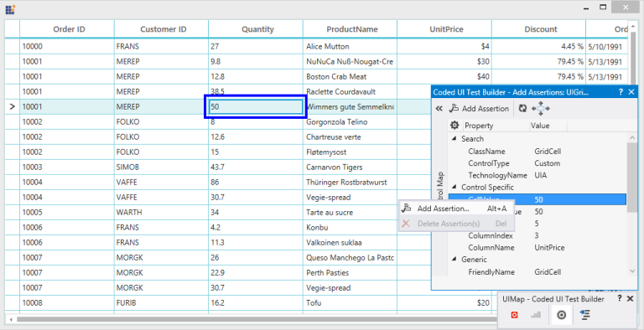Select the ColumnIndex property row
Screen dimensions: 644x330
point(538,235)
